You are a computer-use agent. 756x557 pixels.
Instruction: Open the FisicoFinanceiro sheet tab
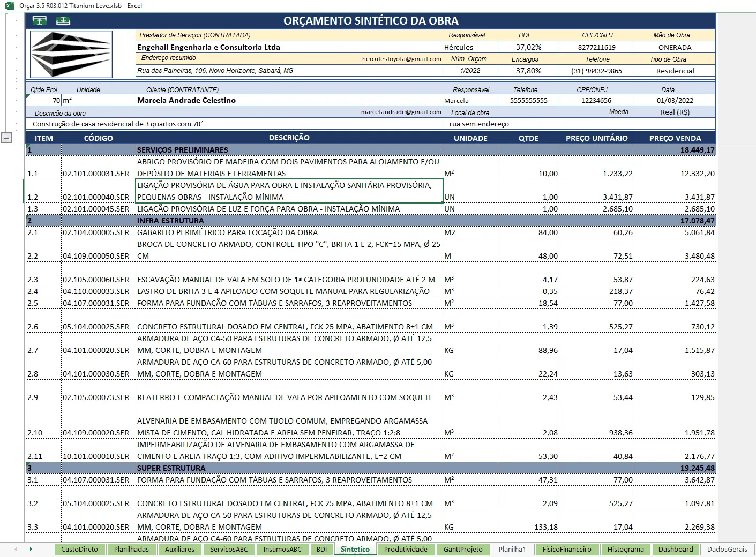(567, 549)
